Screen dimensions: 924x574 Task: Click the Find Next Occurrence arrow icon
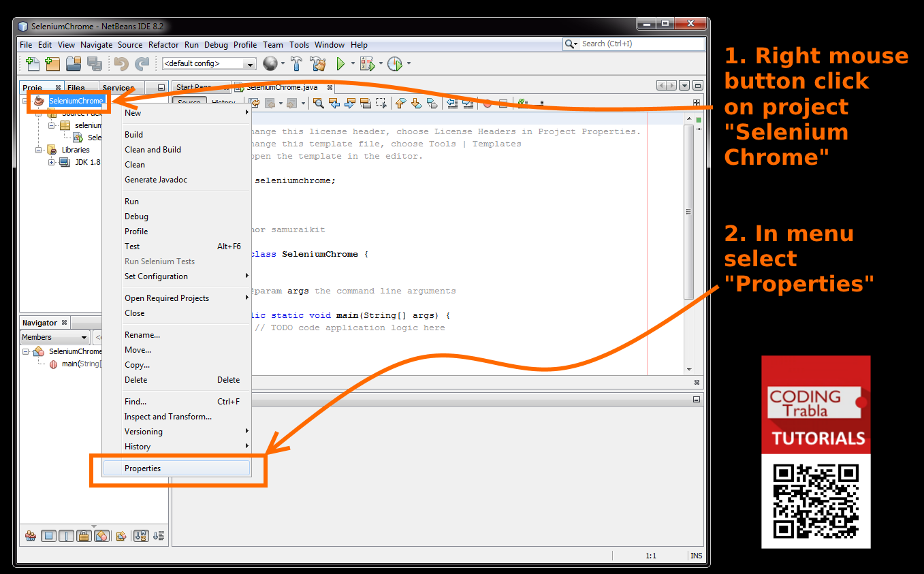tap(350, 103)
